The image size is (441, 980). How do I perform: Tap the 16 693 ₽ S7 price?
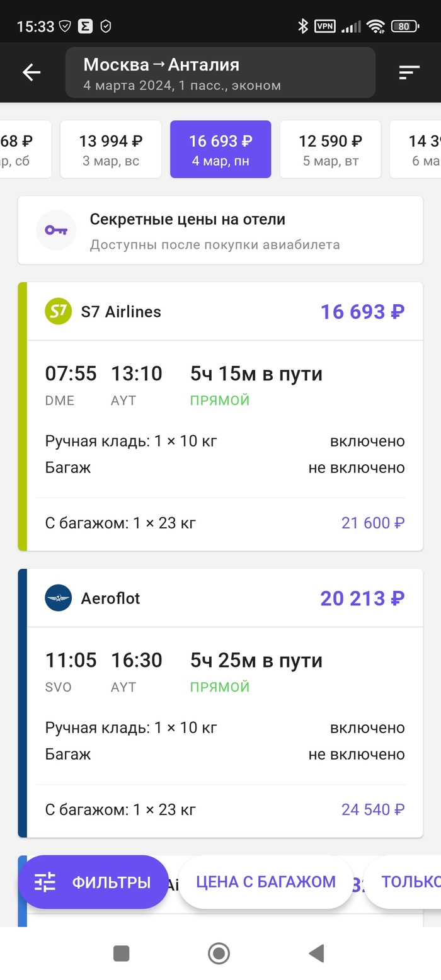tap(362, 311)
